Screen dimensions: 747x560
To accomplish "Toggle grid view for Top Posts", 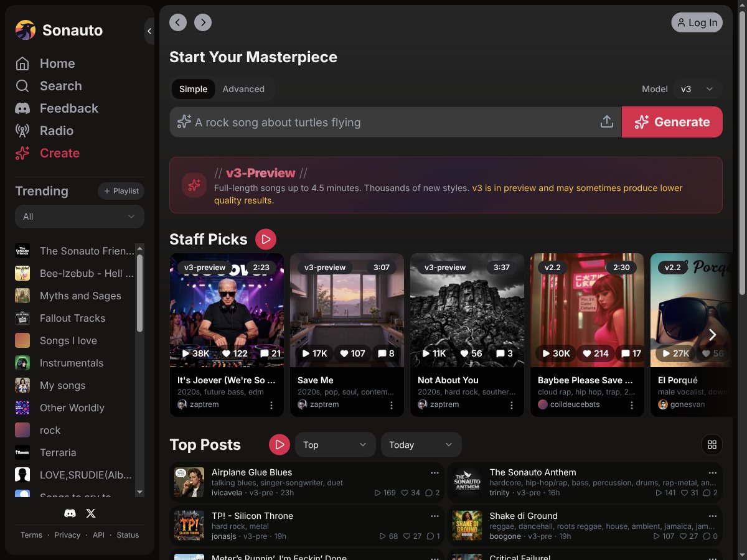I will [x=712, y=444].
